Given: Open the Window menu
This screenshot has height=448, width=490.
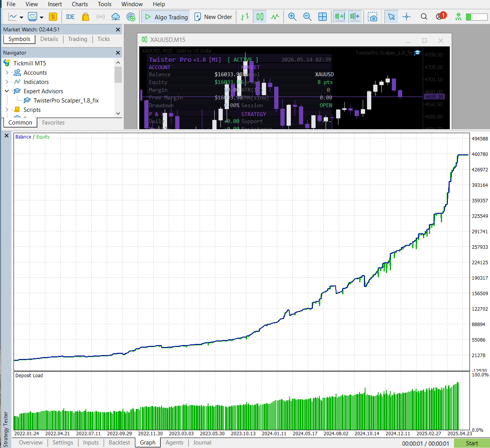Looking at the screenshot, I should pos(132,4).
